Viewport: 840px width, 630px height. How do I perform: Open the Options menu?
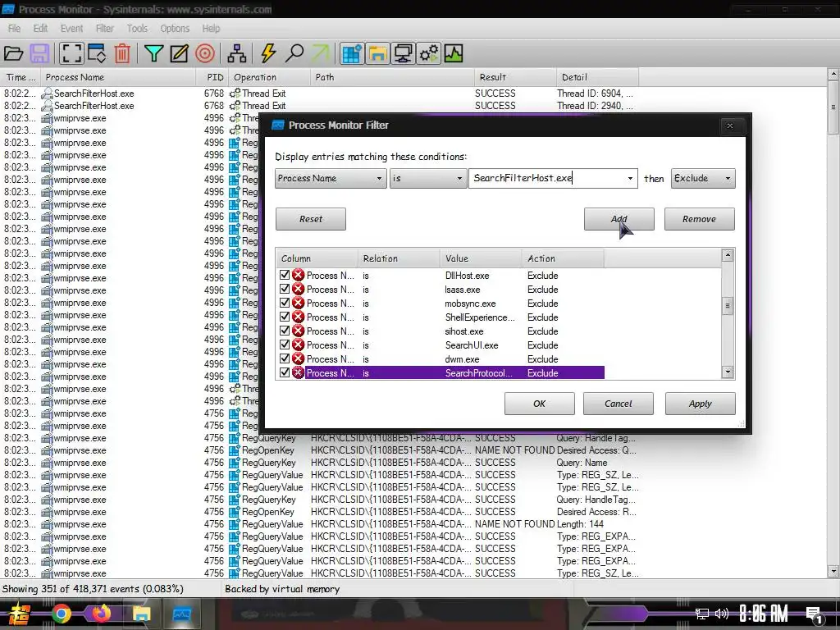(175, 29)
